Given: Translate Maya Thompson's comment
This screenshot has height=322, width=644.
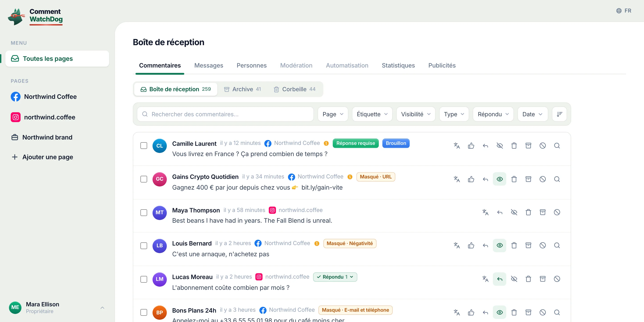Looking at the screenshot, I should coord(485,212).
